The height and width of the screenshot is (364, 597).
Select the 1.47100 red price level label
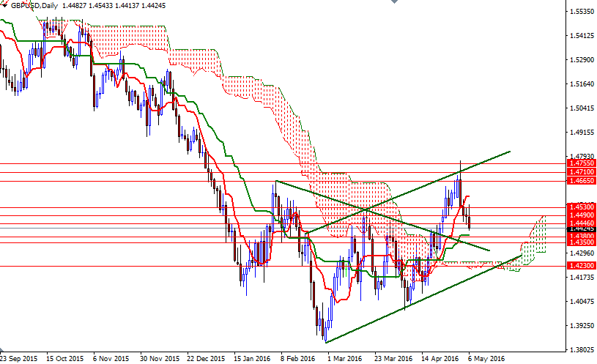click(582, 172)
